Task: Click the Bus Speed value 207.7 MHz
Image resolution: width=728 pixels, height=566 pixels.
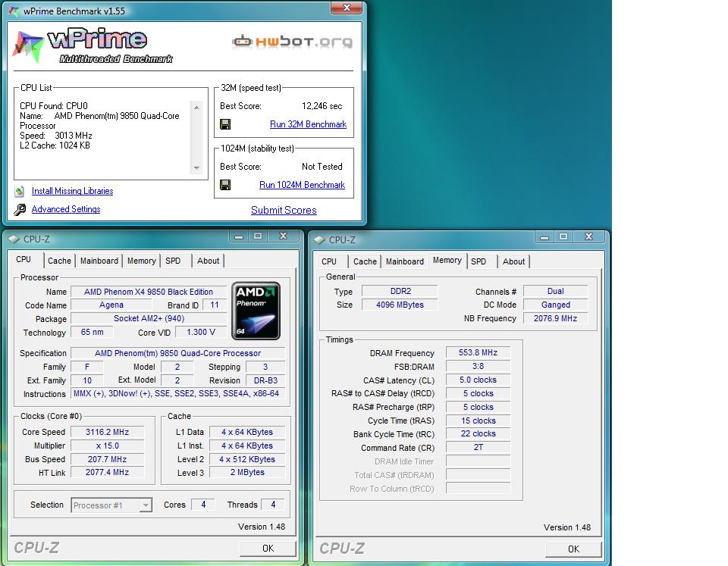Action: point(107,459)
